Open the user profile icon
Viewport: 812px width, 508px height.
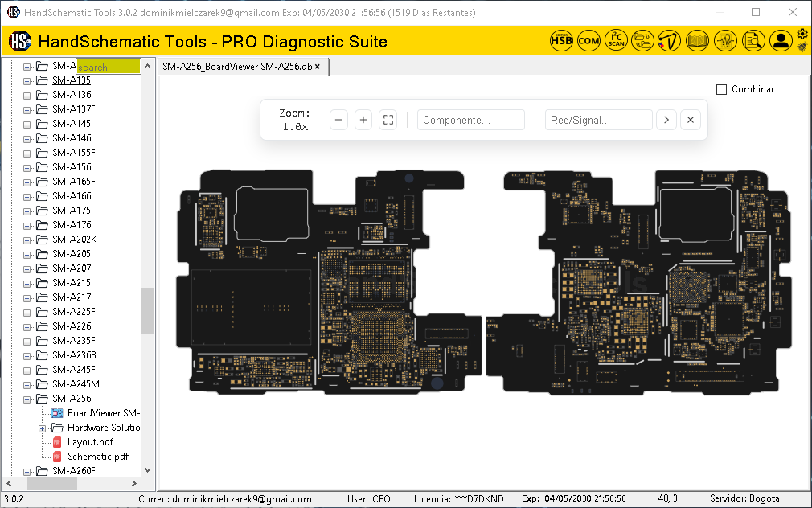[x=781, y=40]
